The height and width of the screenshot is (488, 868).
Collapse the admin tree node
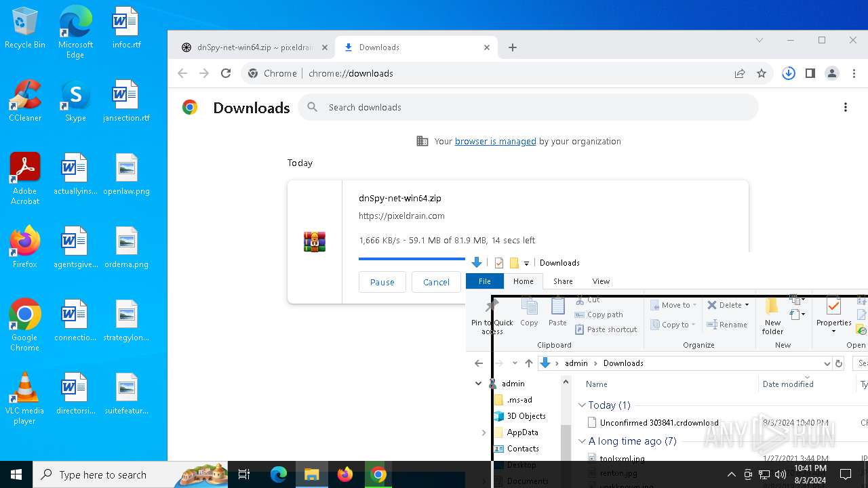coord(478,384)
